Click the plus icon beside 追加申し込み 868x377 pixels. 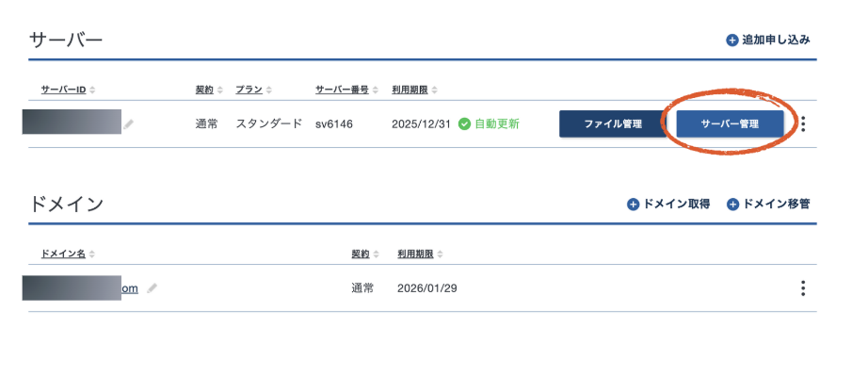tap(731, 41)
